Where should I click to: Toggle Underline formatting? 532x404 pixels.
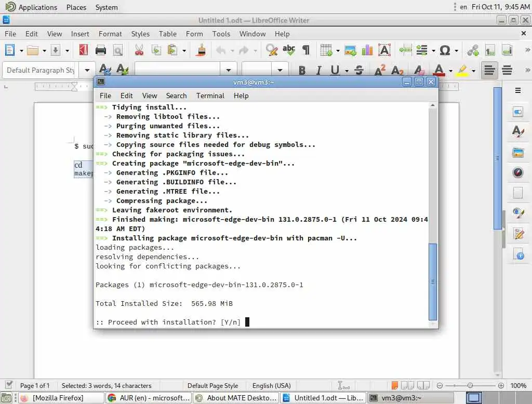pos(335,70)
